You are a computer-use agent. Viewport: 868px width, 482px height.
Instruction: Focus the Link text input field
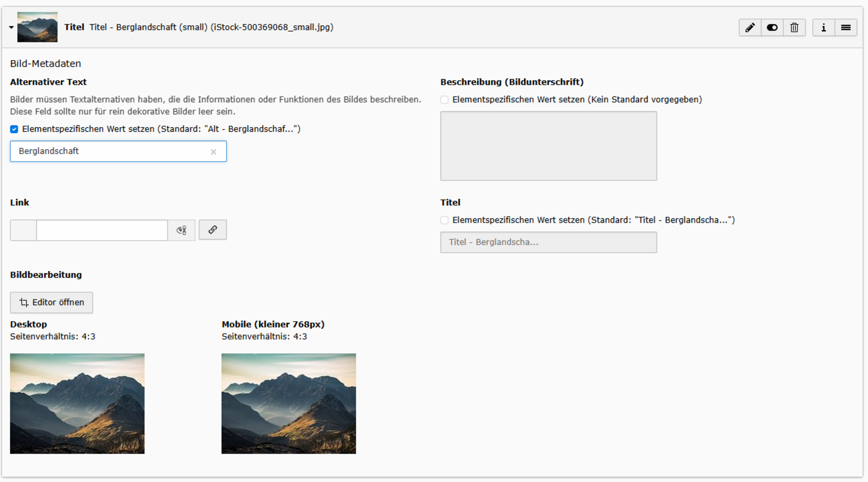click(x=102, y=230)
